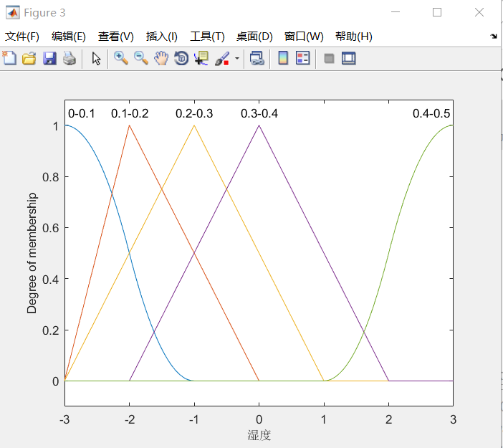
Task: Open the 查看(V) menu
Action: (x=116, y=37)
